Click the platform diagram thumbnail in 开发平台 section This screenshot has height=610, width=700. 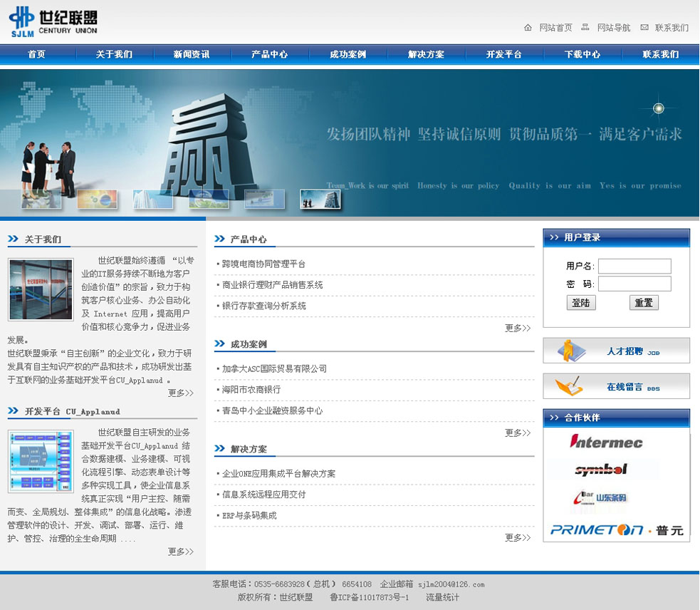(x=41, y=462)
